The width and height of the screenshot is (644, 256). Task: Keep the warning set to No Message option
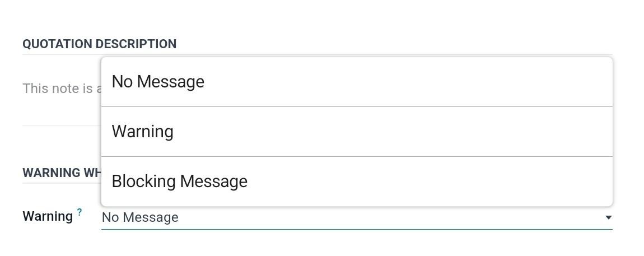pos(158,82)
